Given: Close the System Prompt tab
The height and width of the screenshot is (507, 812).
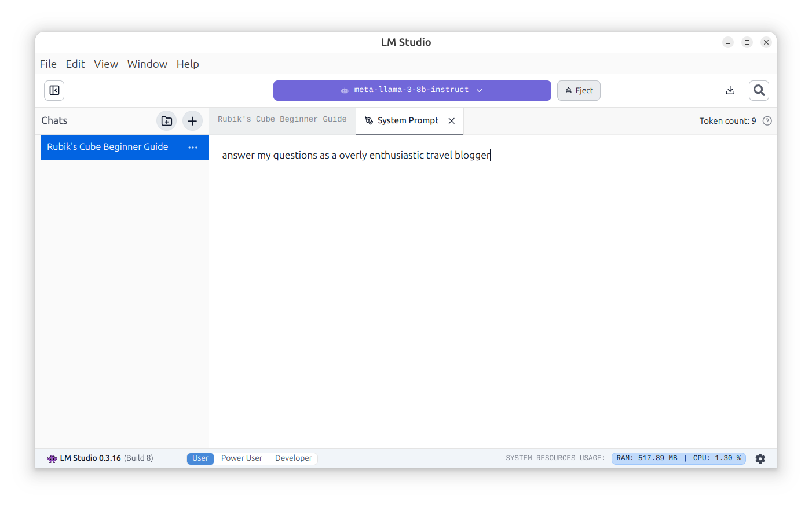Looking at the screenshot, I should click(x=452, y=121).
